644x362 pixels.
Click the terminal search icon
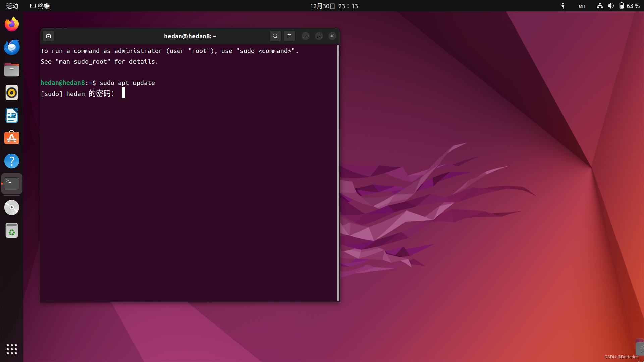tap(275, 36)
